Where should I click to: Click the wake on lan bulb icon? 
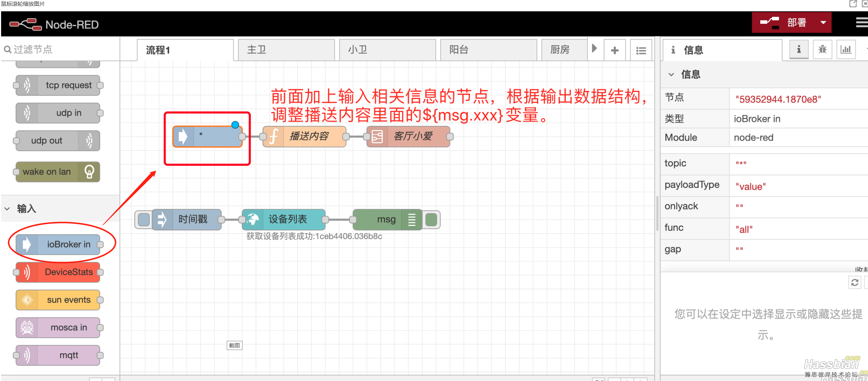pos(89,172)
